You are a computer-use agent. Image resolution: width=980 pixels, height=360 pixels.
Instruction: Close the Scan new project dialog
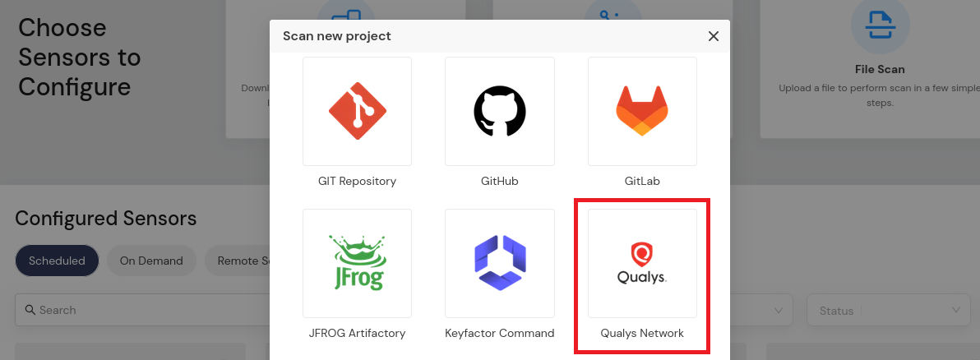coord(713,36)
